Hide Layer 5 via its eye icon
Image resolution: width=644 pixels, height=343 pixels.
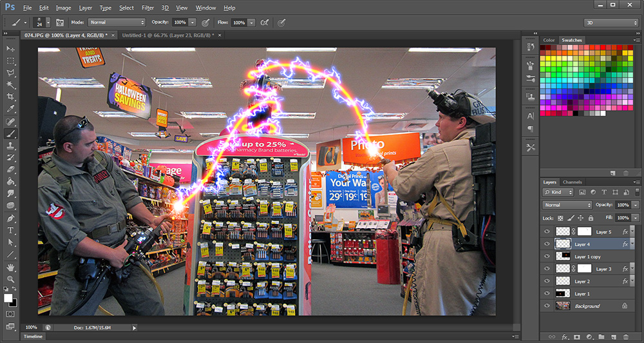pos(547,231)
